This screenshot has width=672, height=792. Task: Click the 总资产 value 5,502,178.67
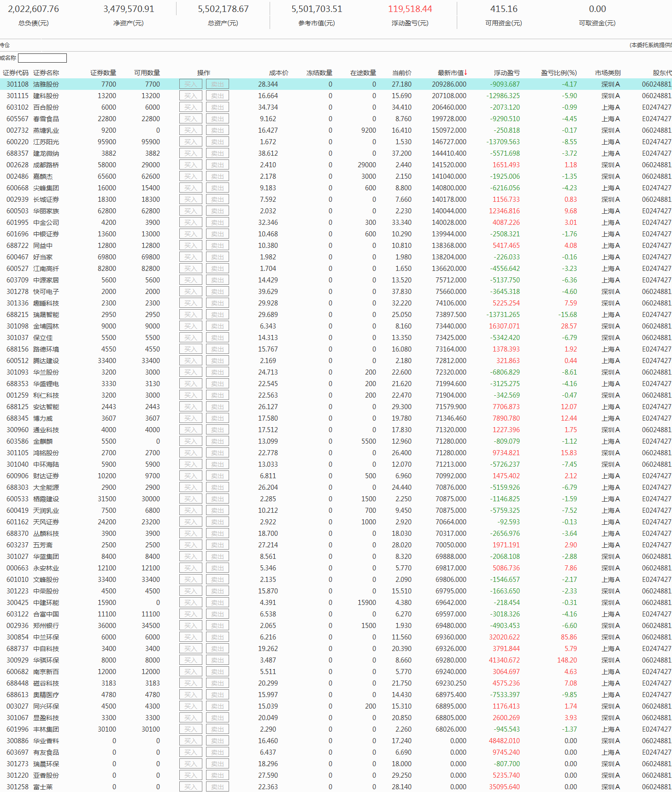click(x=223, y=9)
